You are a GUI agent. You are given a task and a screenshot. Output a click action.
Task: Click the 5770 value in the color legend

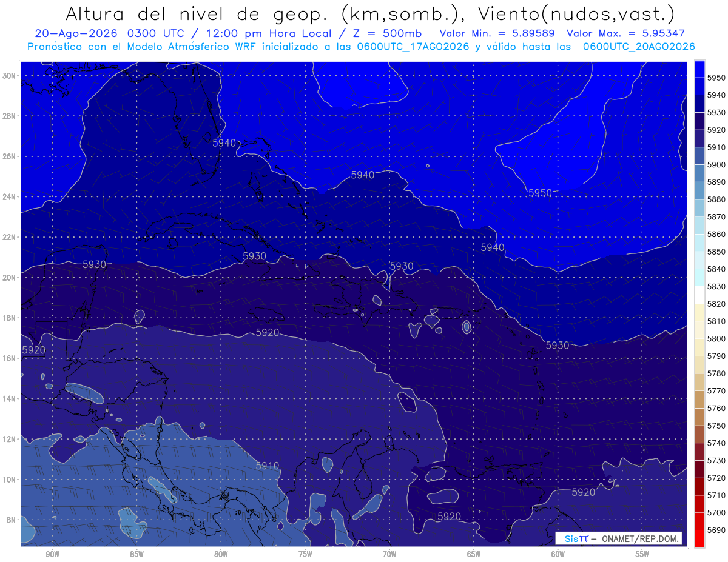coord(716,391)
